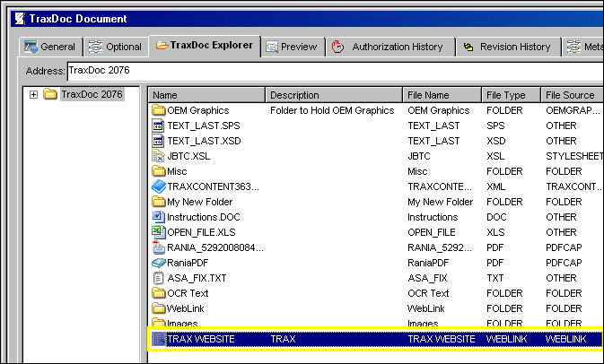The image size is (604, 364).
Task: Select the Misc folder name
Action: [x=177, y=171]
